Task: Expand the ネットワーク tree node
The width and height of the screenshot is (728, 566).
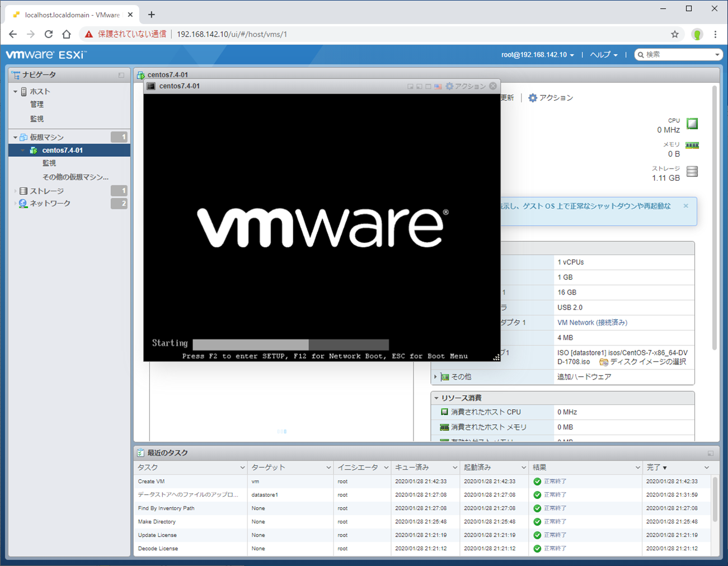Action: point(15,204)
